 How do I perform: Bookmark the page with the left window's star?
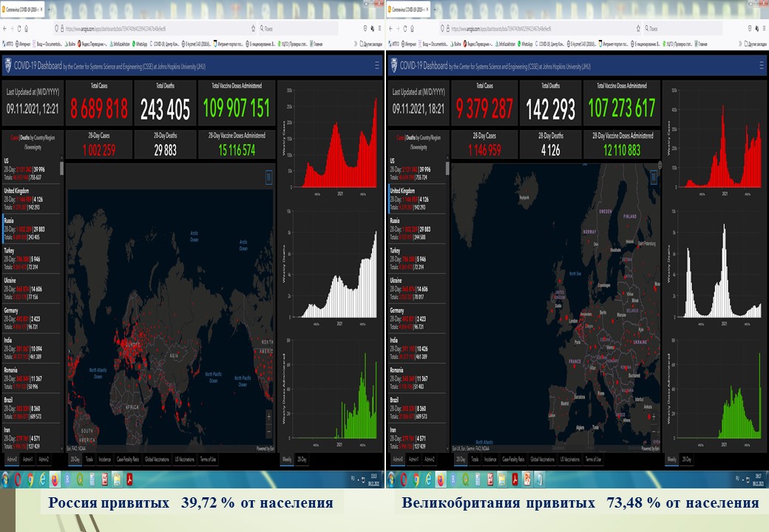[x=253, y=28]
